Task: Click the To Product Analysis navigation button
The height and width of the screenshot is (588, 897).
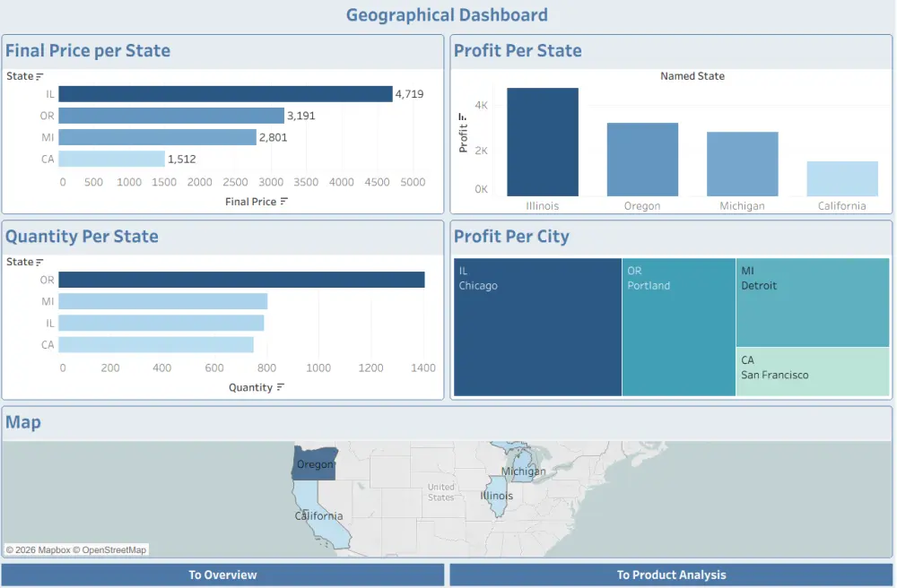Action: 671,575
